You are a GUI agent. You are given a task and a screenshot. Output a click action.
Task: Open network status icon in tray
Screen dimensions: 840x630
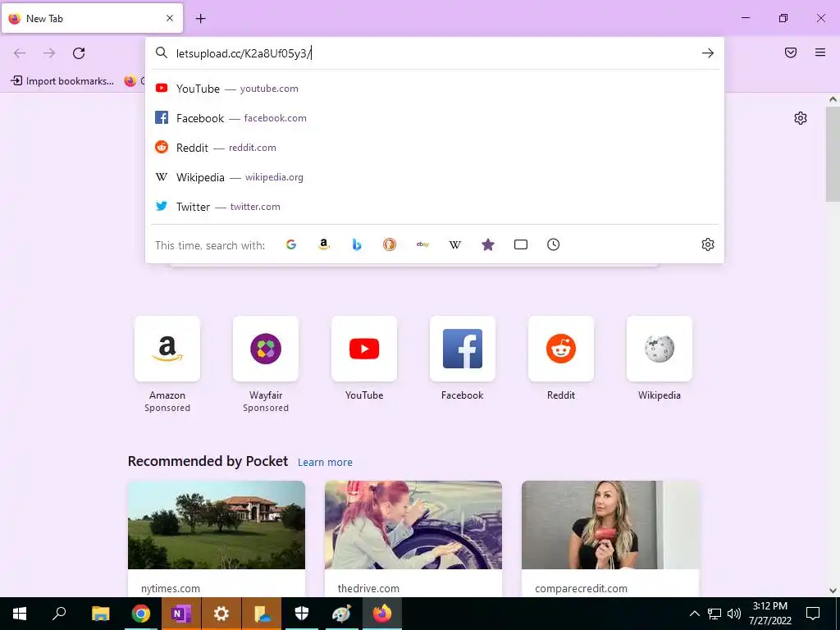tap(714, 614)
